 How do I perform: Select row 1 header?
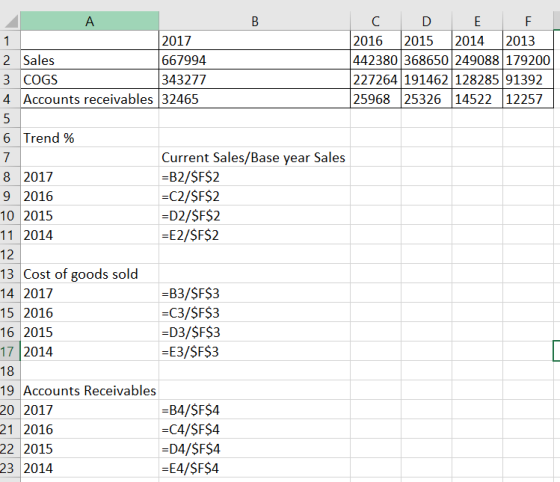(10, 41)
